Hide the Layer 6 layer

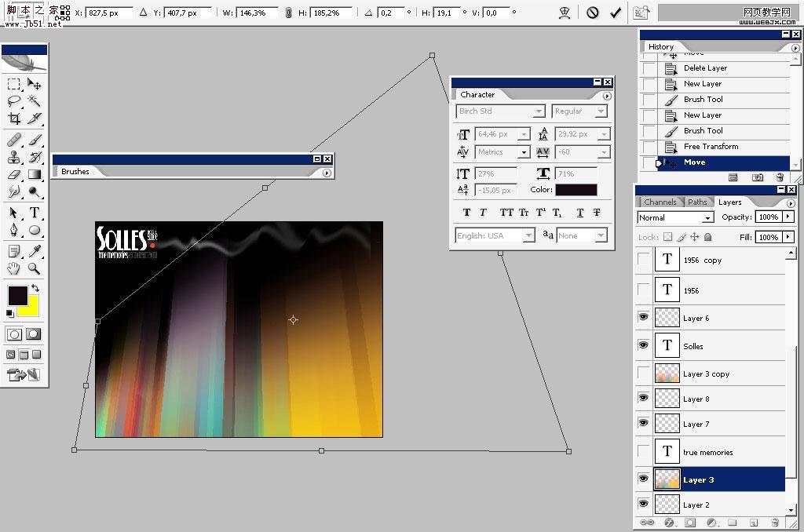click(643, 317)
